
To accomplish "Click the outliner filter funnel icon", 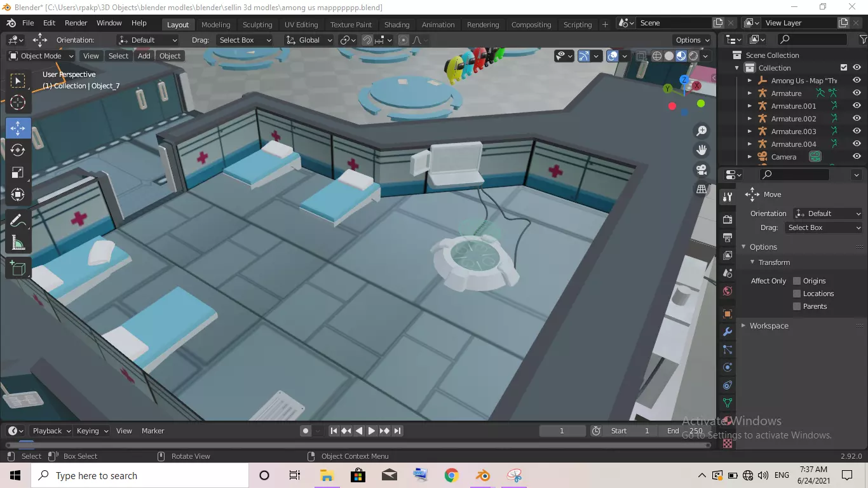I will pos(863,39).
